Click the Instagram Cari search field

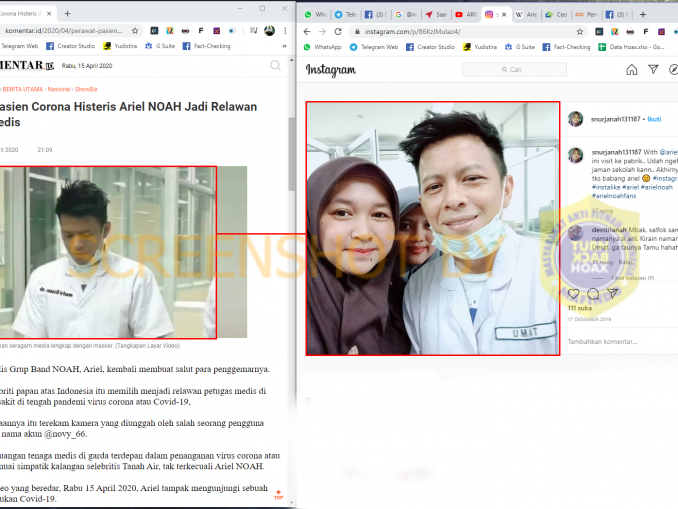pos(514,70)
